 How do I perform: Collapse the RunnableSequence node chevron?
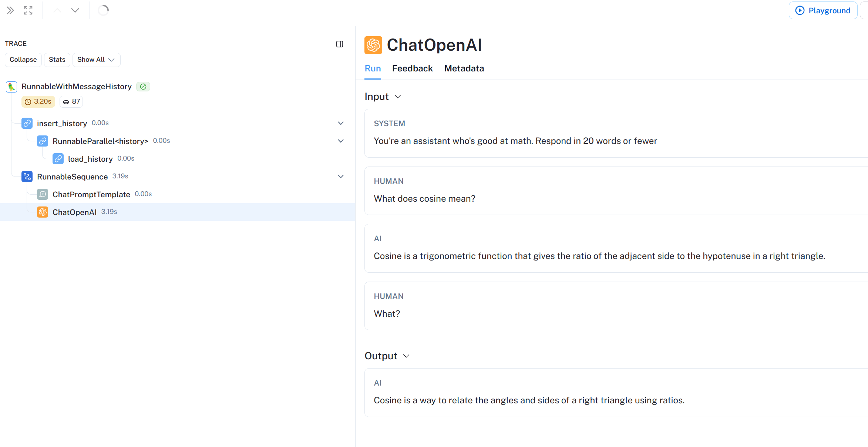click(341, 177)
